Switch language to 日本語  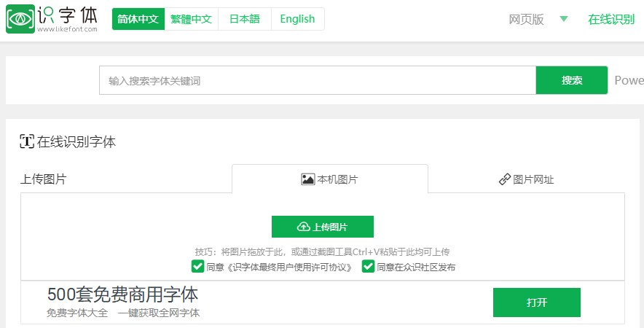(244, 19)
